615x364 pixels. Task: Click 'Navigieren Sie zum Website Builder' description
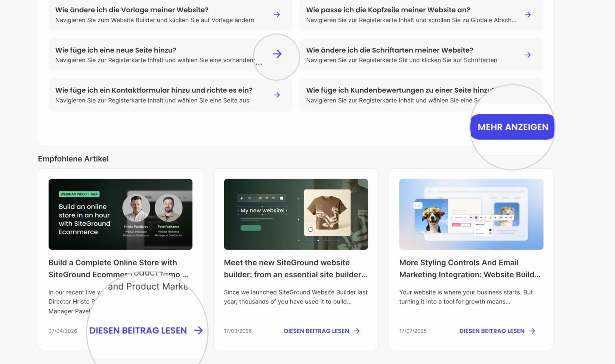[x=155, y=20]
